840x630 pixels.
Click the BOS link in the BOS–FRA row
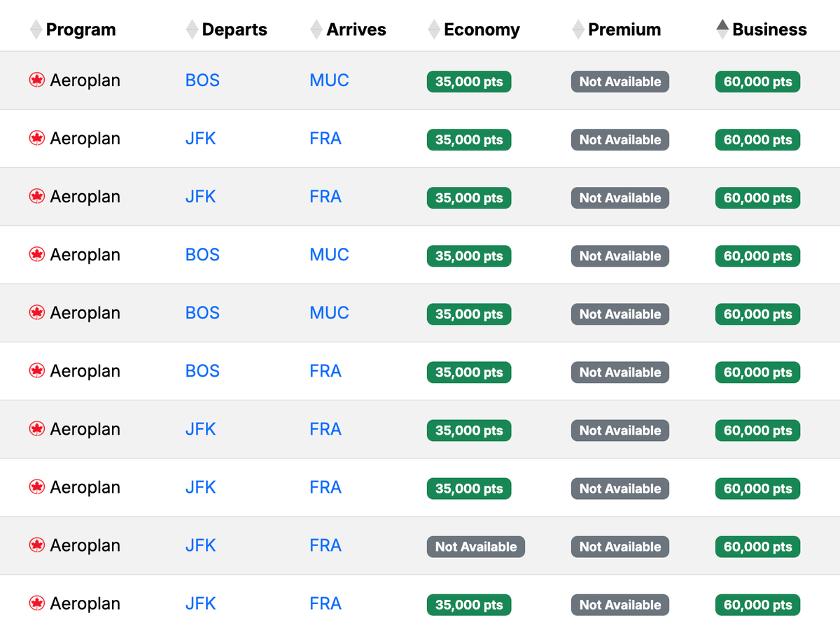point(202,371)
